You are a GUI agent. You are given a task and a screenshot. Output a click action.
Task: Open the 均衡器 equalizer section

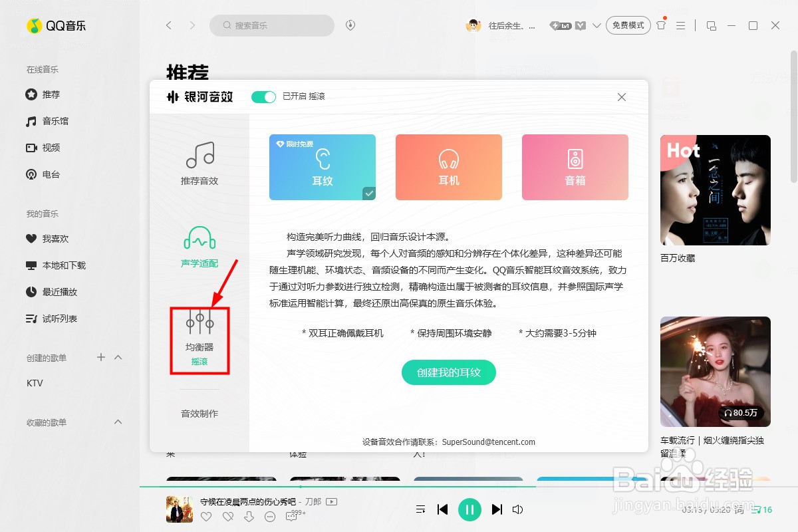pyautogui.click(x=199, y=338)
